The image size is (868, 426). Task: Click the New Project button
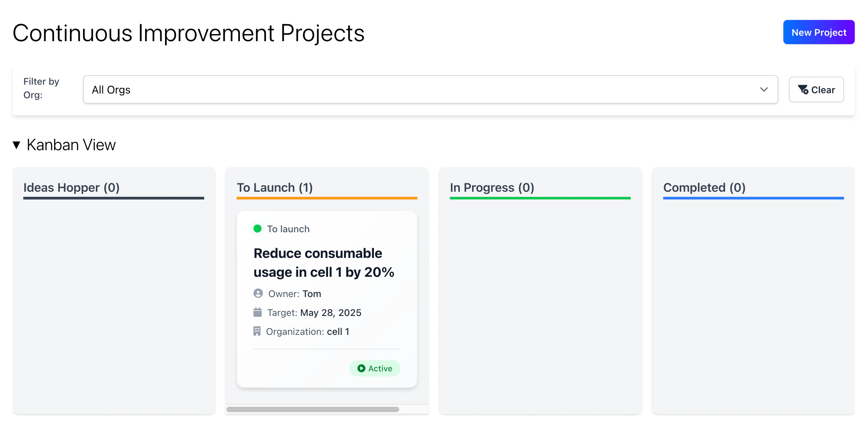coord(818,32)
